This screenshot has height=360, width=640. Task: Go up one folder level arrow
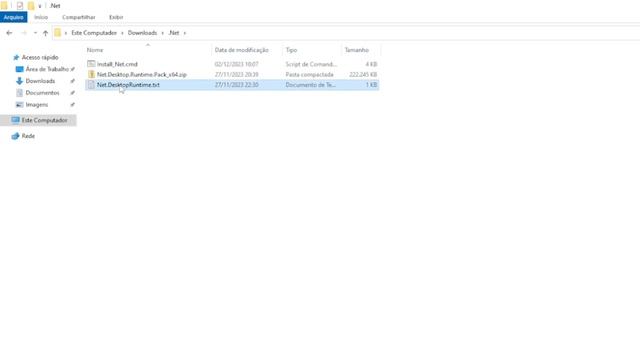coord(45,33)
